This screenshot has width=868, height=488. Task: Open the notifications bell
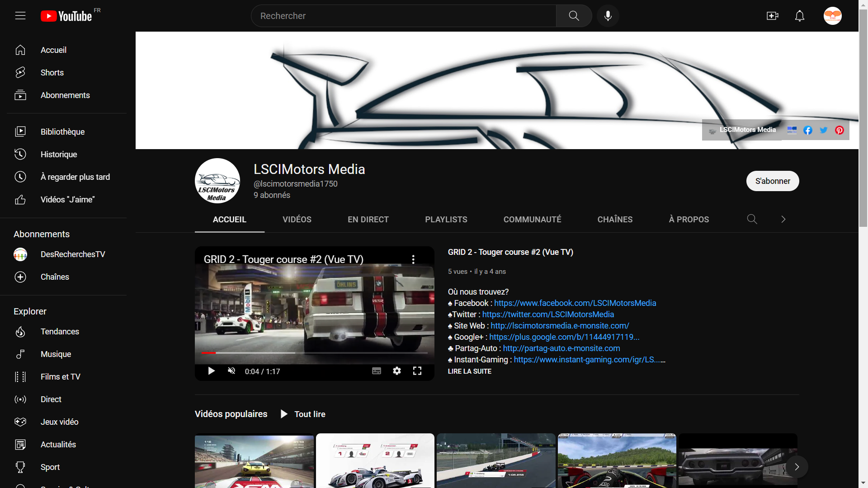click(x=800, y=16)
